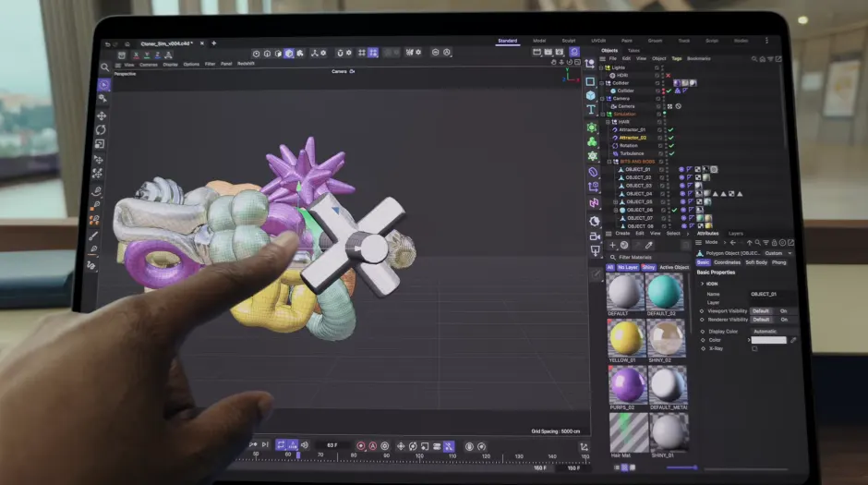The width and height of the screenshot is (868, 485).
Task: Click the highlighted snap grid icon
Action: pos(373,53)
